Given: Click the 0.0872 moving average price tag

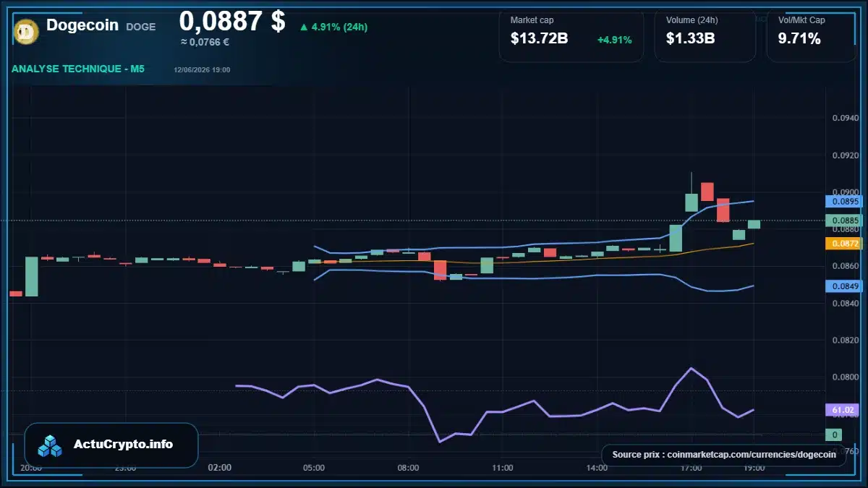Looking at the screenshot, I should [843, 244].
